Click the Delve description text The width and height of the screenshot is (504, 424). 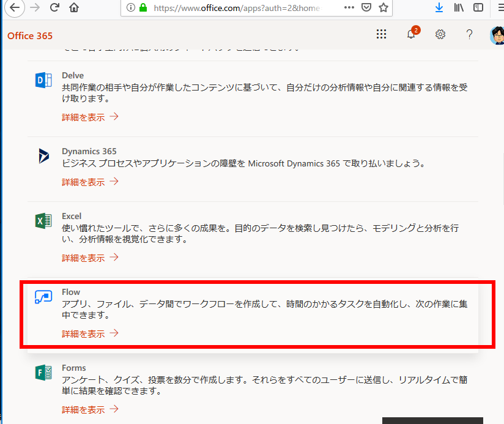pyautogui.click(x=264, y=93)
